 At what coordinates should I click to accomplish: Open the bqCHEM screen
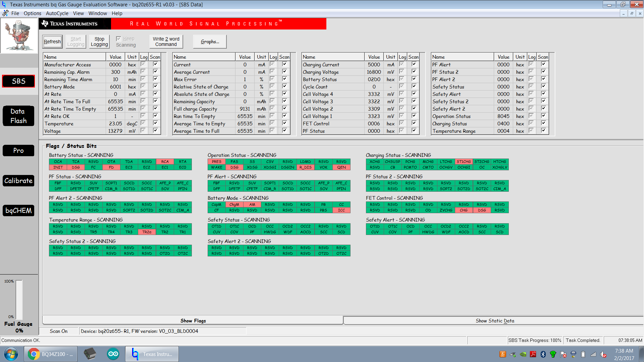tap(18, 210)
